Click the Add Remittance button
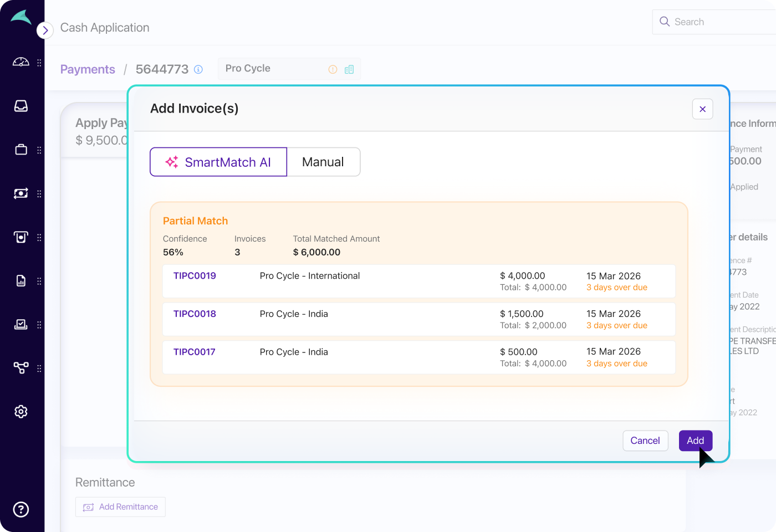 coord(120,507)
